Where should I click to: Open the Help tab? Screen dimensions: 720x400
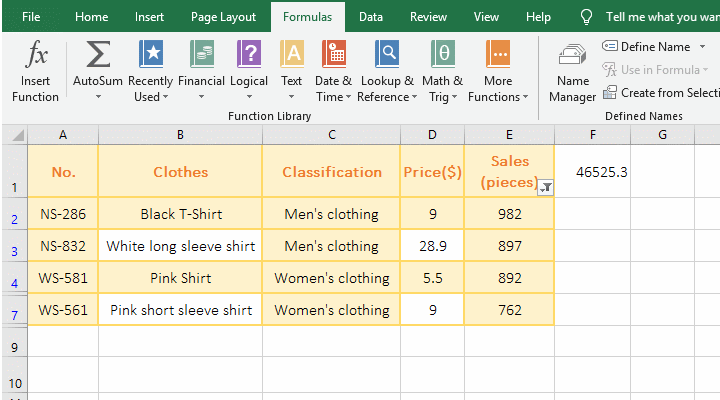tap(538, 17)
